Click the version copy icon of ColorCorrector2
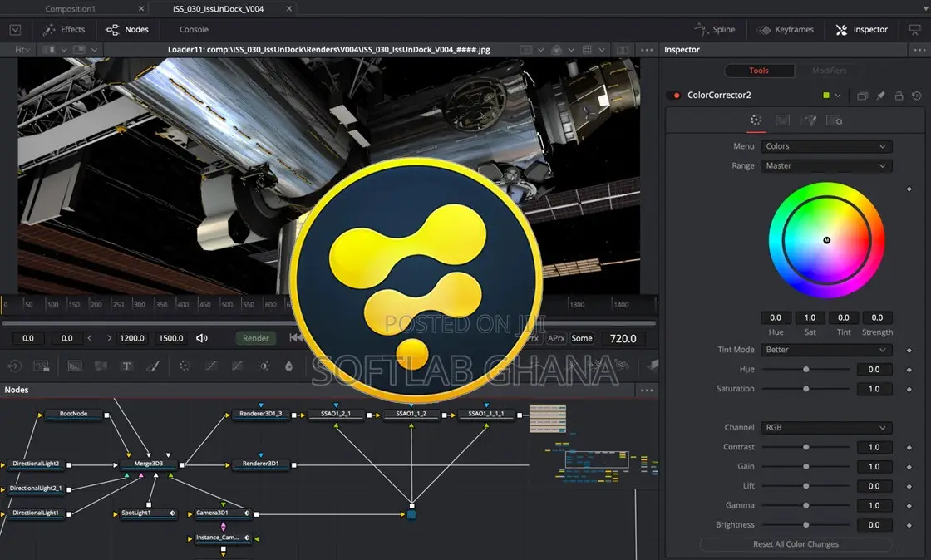The image size is (931, 560). 863,96
